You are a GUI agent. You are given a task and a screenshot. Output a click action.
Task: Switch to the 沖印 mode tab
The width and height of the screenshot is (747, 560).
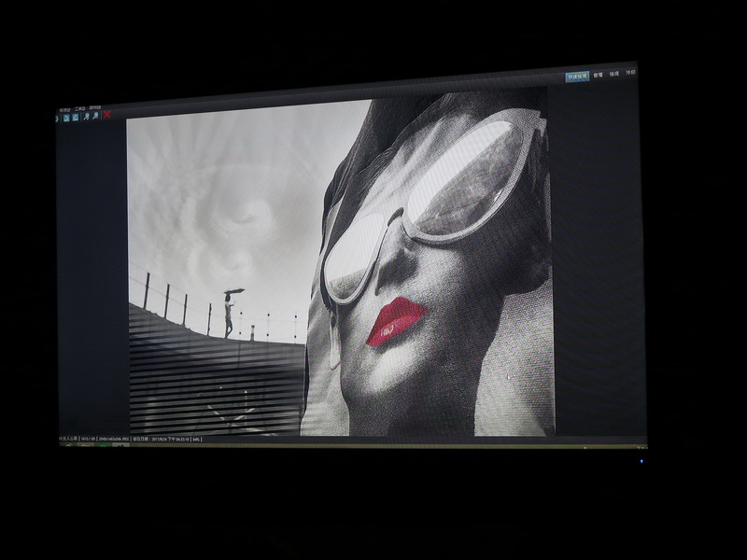click(x=630, y=73)
